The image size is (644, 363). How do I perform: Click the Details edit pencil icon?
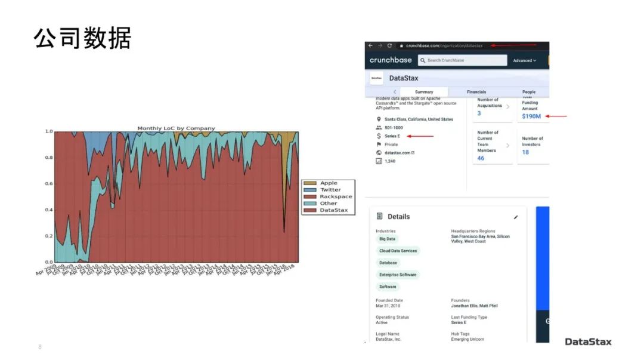point(516,217)
